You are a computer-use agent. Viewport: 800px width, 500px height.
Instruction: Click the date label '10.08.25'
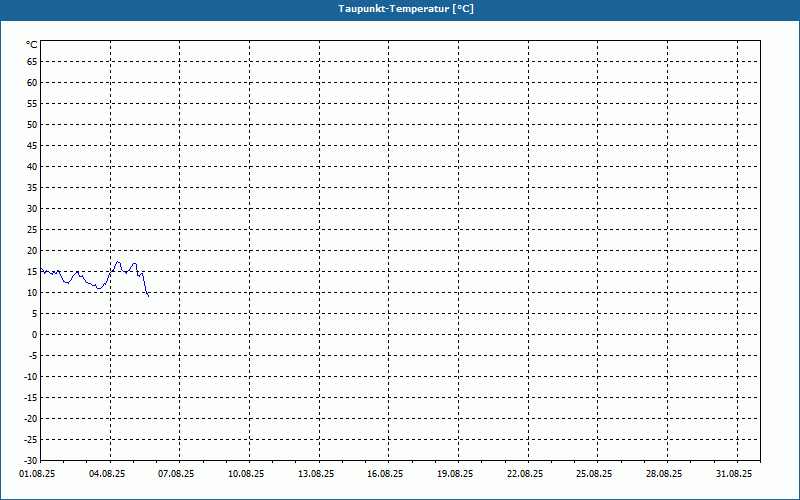pos(246,474)
